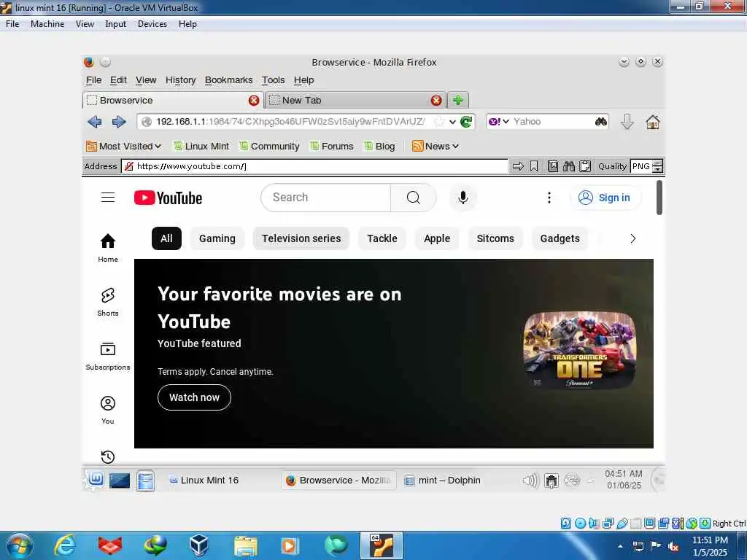Image resolution: width=747 pixels, height=560 pixels.
Task: Open Blog bookmark
Action: click(x=379, y=146)
